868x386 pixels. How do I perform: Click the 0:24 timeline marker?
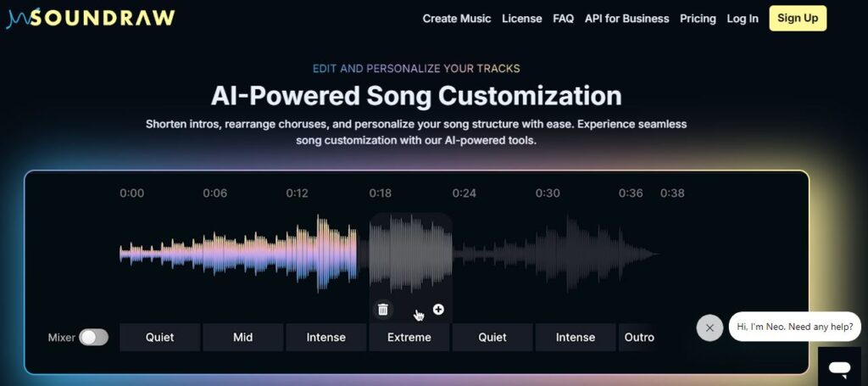(464, 193)
